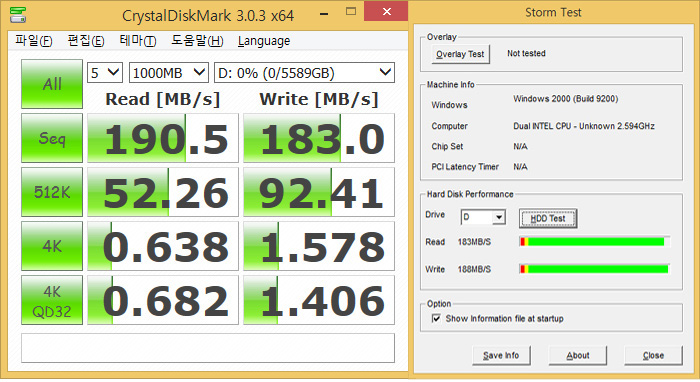Viewport: 700px width, 382px height.
Task: Start the Seq benchmark test
Action: click(52, 138)
